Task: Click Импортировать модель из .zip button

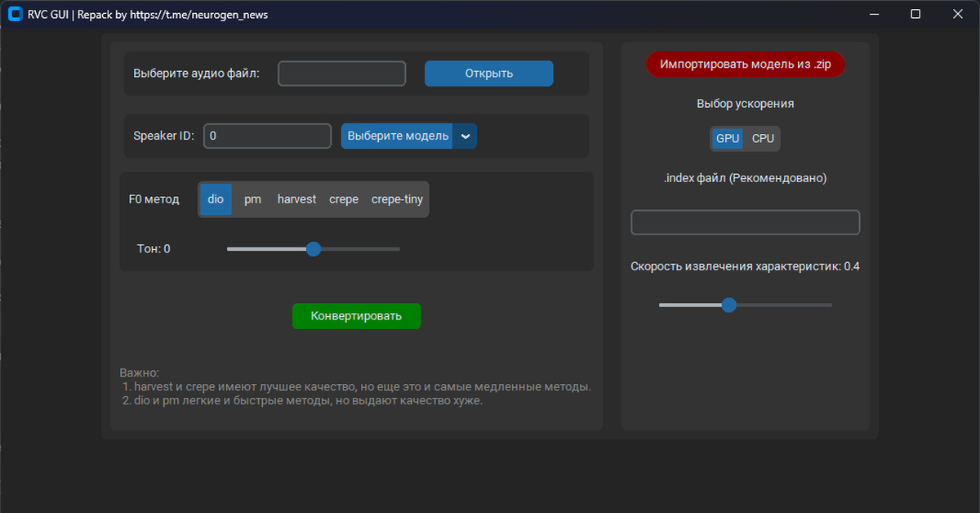Action: (745, 65)
